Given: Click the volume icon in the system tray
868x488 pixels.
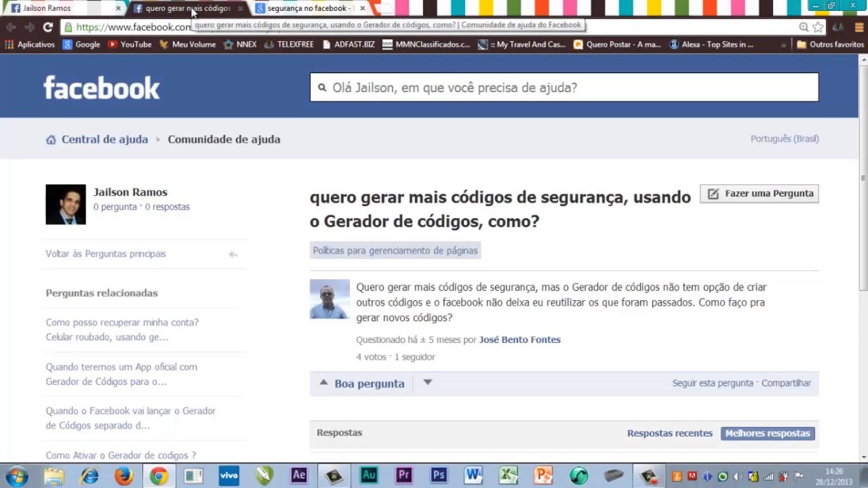Looking at the screenshot, I should coord(738,476).
